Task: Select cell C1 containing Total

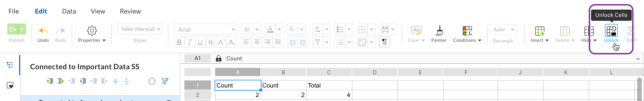Action: tap(329, 85)
